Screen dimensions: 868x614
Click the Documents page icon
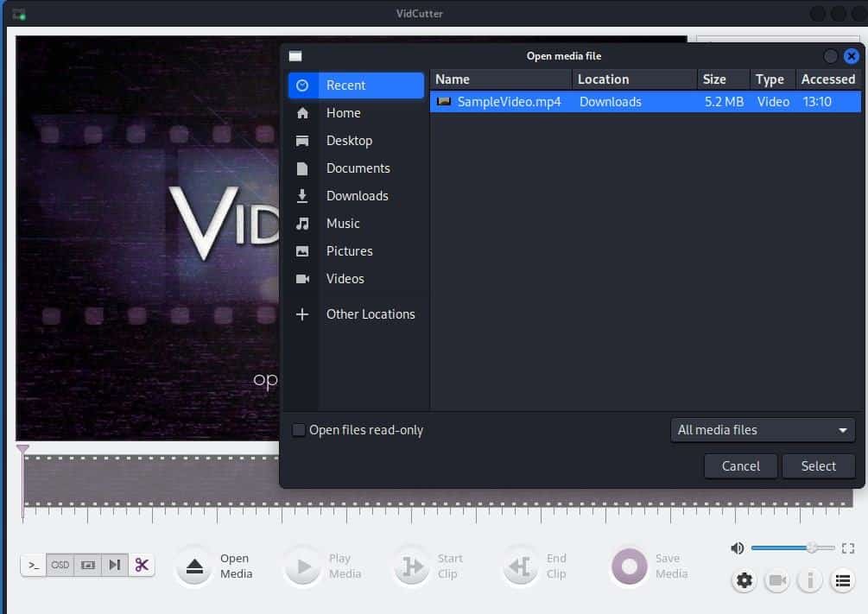(302, 168)
